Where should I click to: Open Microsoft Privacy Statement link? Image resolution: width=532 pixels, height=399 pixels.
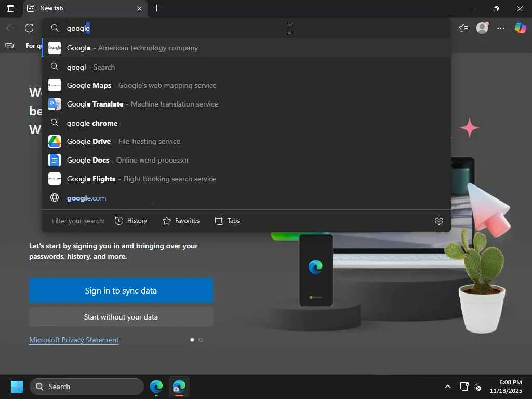[x=74, y=340]
